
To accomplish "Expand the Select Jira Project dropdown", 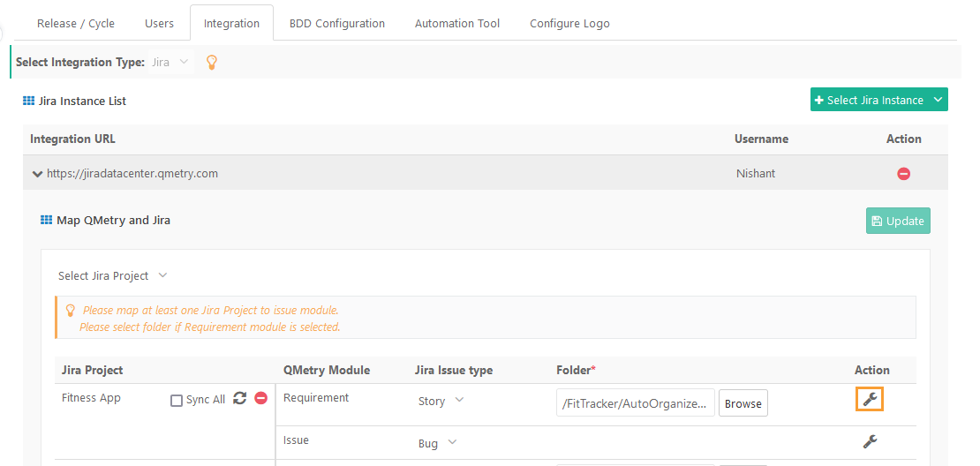I will coord(112,276).
